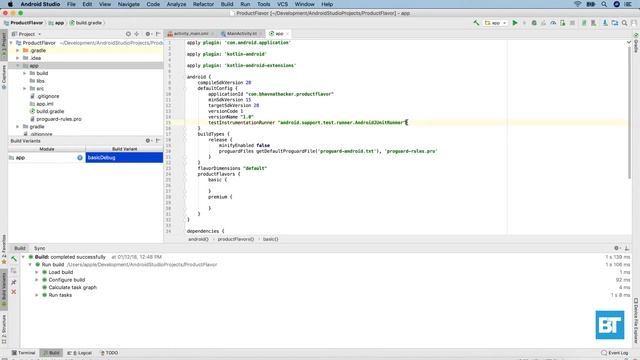The image size is (640, 360).
Task: Close Build panel with red X icon
Action: pos(14,292)
